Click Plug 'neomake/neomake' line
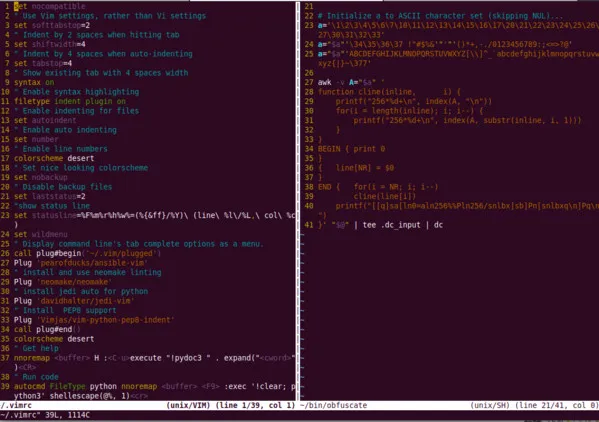The image size is (599, 422). [x=63, y=282]
